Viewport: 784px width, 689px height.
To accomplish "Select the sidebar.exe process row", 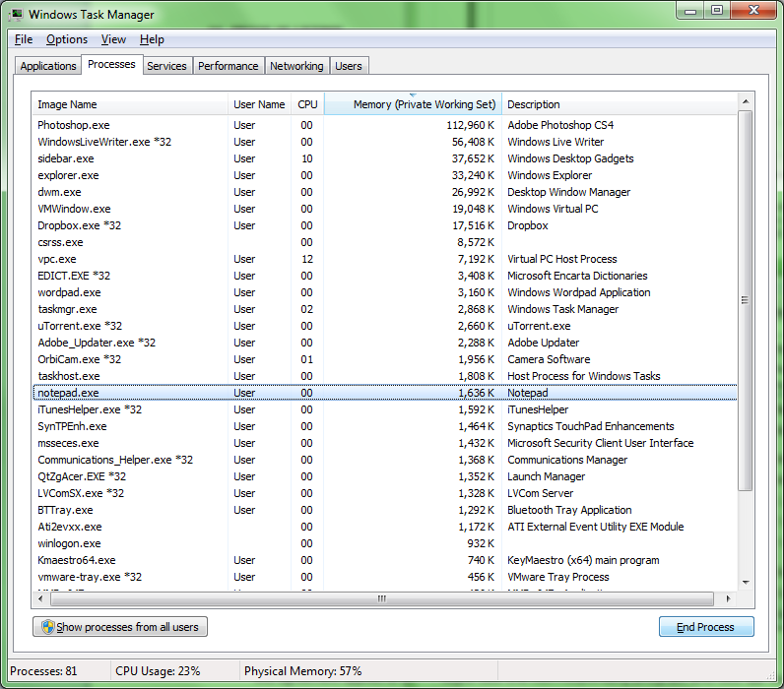I will 384,158.
